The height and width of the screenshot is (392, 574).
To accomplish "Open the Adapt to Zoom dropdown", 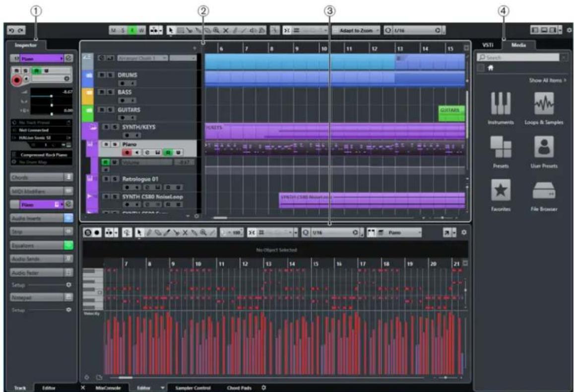I will pyautogui.click(x=356, y=30).
